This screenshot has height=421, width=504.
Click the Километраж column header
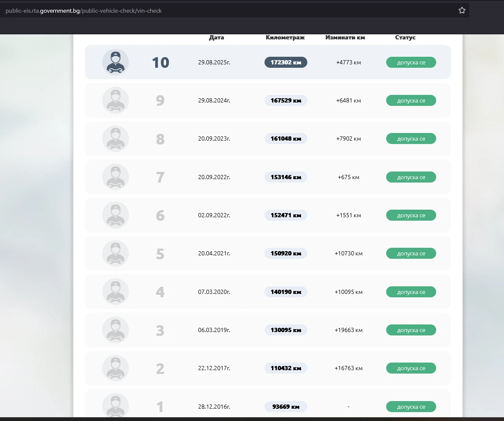click(x=285, y=37)
